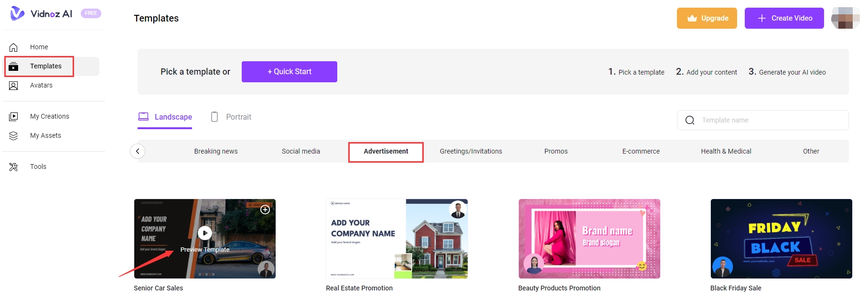Open Home from the sidebar

point(39,47)
